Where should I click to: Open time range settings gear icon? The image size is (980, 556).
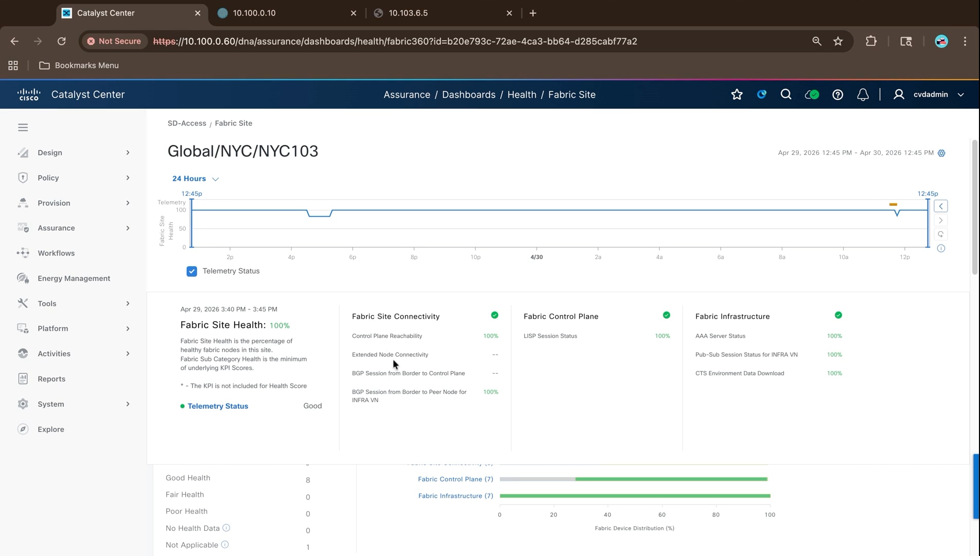[x=941, y=153]
